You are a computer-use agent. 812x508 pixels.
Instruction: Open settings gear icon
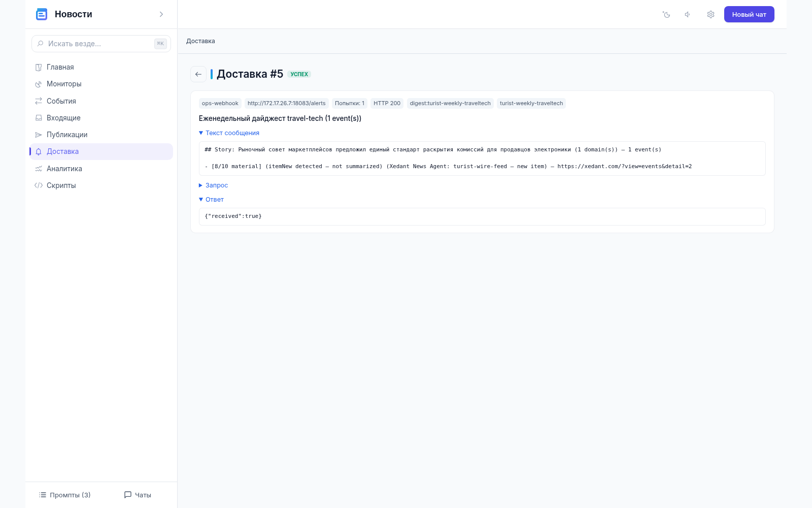[x=710, y=14]
